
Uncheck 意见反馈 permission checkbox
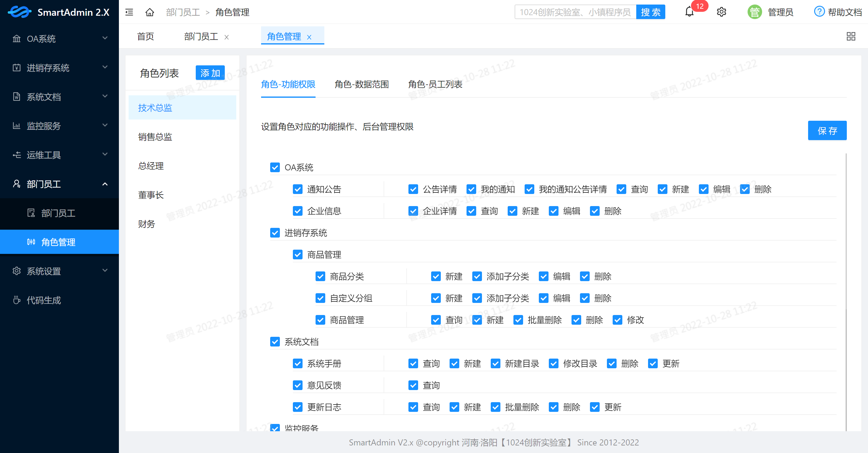click(x=297, y=385)
